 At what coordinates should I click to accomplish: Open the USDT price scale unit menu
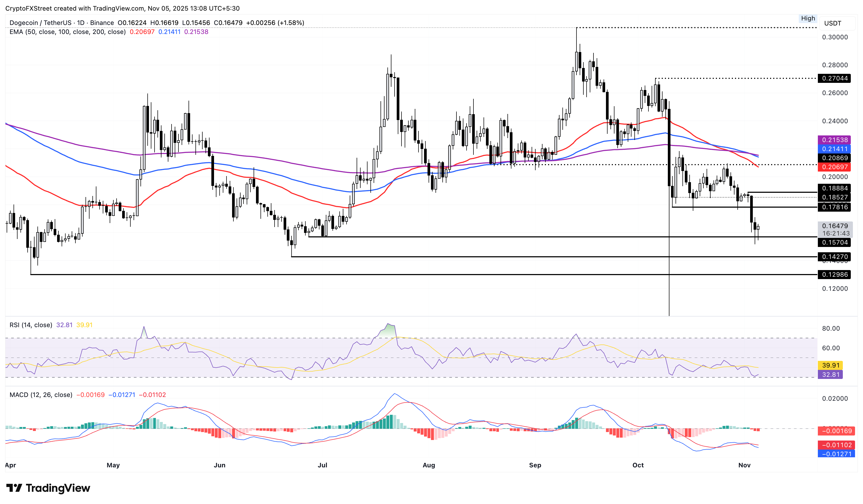(833, 23)
